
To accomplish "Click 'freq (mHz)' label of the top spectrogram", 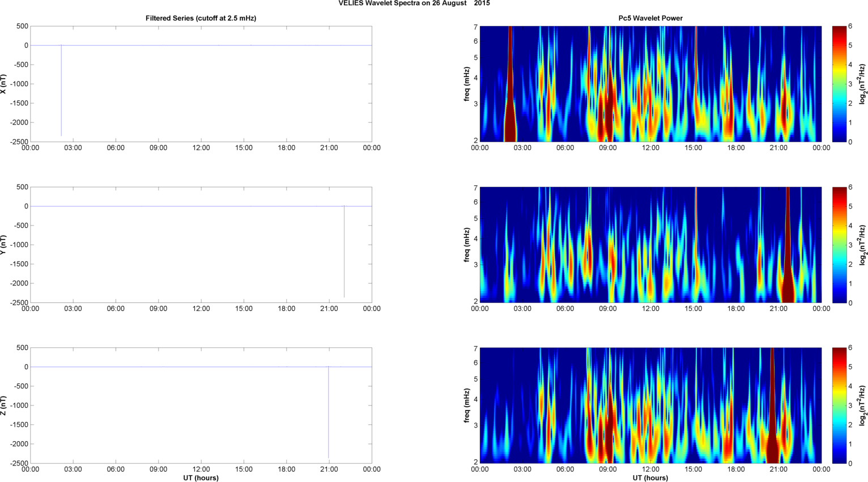I will (x=466, y=84).
